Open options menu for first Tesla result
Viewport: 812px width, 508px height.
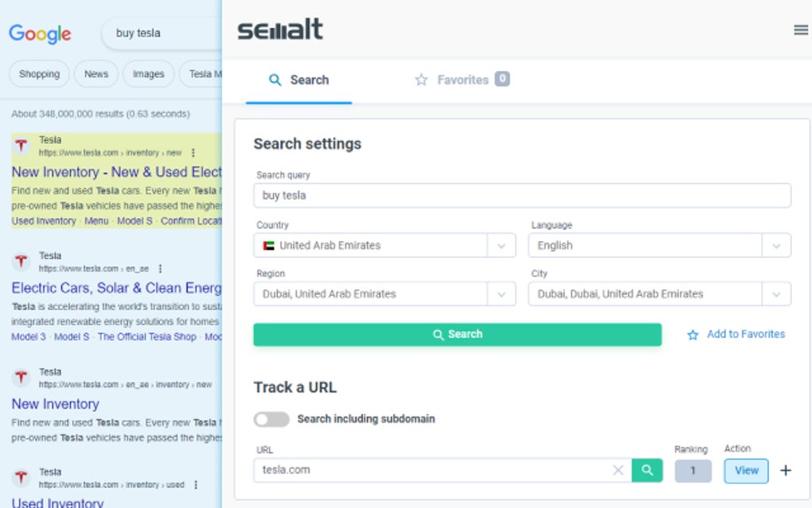(193, 152)
